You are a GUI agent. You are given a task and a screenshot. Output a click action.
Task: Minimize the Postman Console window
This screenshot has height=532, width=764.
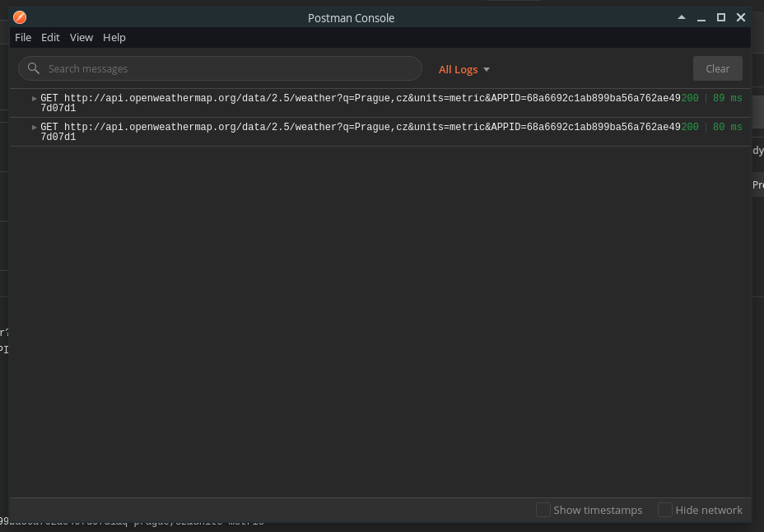coord(701,18)
